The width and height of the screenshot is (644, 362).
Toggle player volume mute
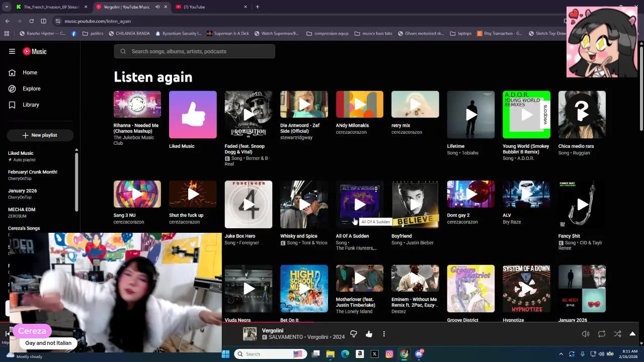tap(586, 334)
